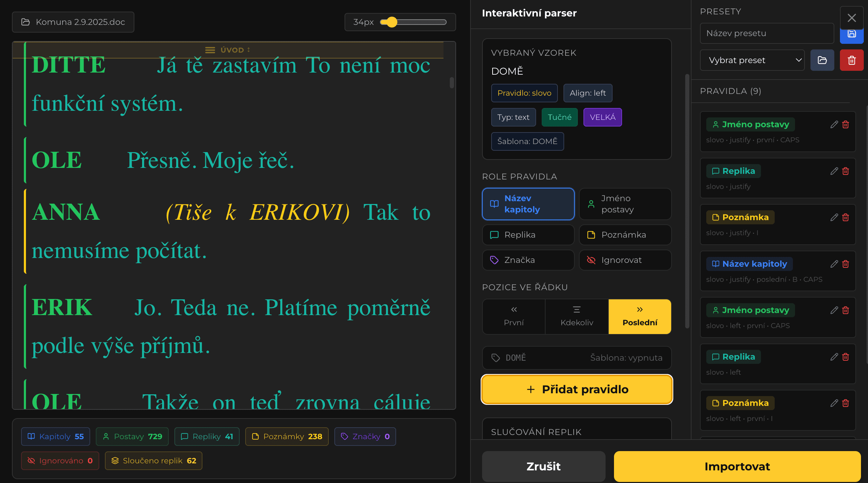This screenshot has height=483, width=868.
Task: Delete the Replika rule with slovo · justify
Action: point(846,171)
